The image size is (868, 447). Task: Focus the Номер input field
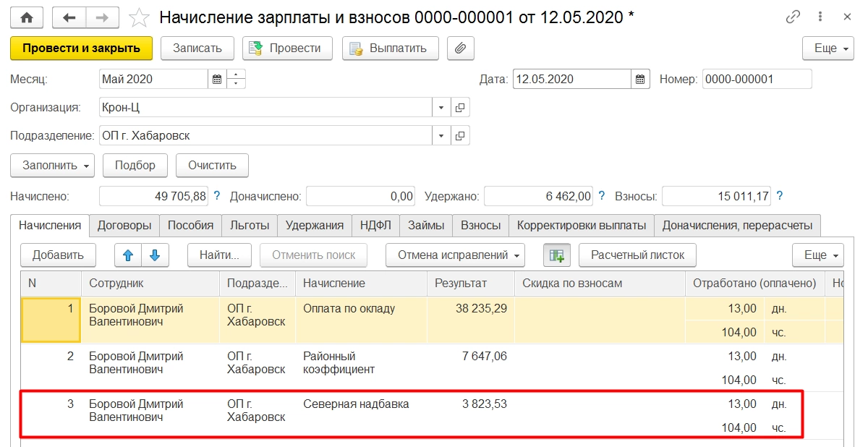coord(757,79)
